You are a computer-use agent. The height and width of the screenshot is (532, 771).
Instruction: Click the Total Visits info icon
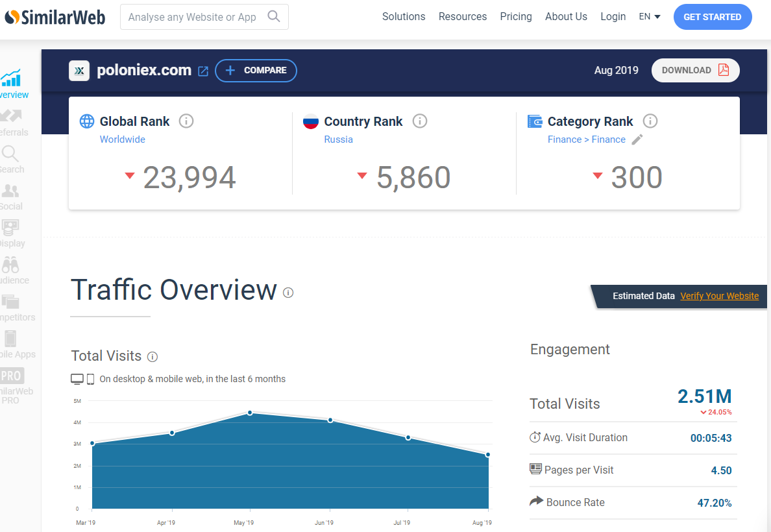(x=153, y=357)
